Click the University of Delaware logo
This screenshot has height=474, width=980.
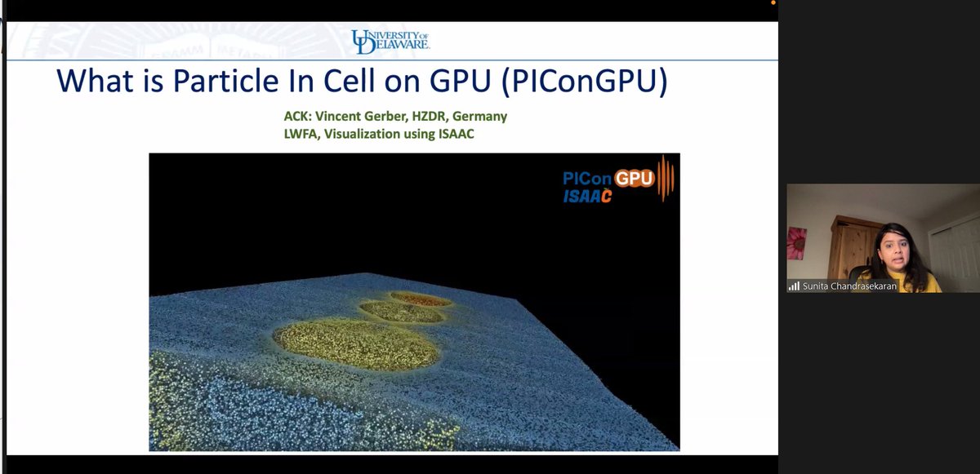[390, 42]
